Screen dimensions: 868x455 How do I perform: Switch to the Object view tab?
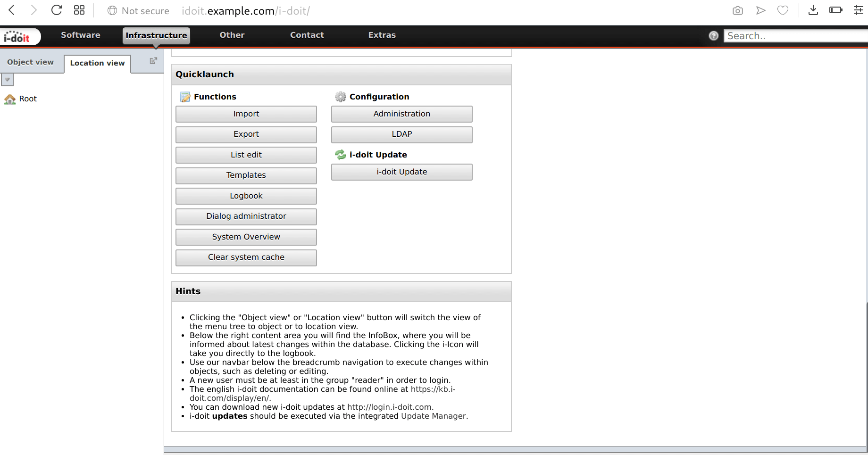(30, 62)
